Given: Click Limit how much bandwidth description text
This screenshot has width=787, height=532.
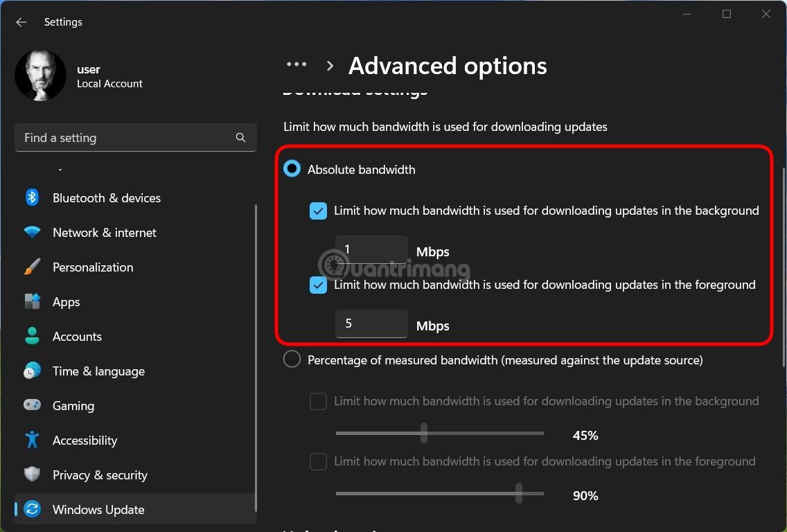Looking at the screenshot, I should pyautogui.click(x=445, y=127).
